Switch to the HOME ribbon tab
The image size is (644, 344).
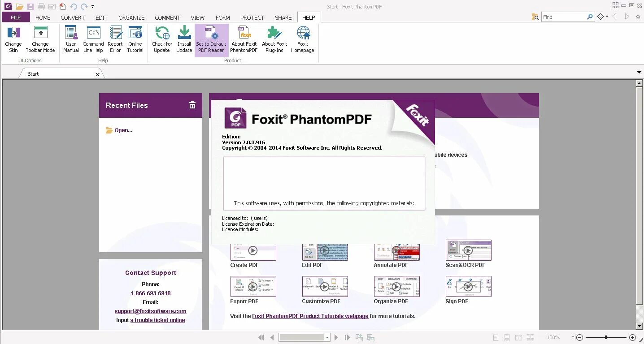pyautogui.click(x=43, y=17)
